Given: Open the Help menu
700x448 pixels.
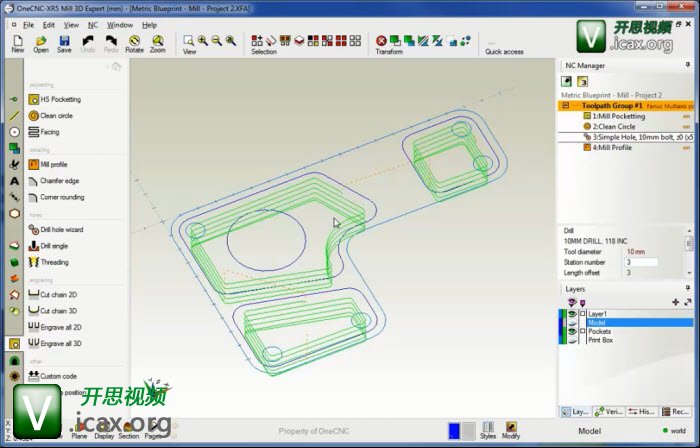Looking at the screenshot, I should point(149,25).
